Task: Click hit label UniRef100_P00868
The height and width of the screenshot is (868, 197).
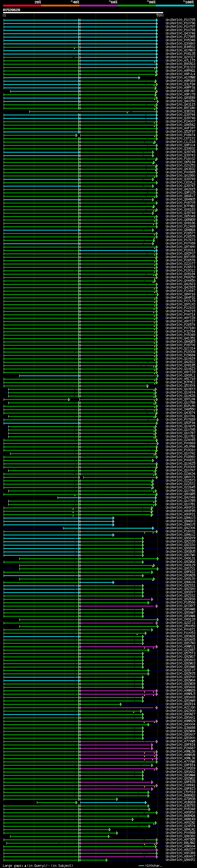Action: point(180,833)
